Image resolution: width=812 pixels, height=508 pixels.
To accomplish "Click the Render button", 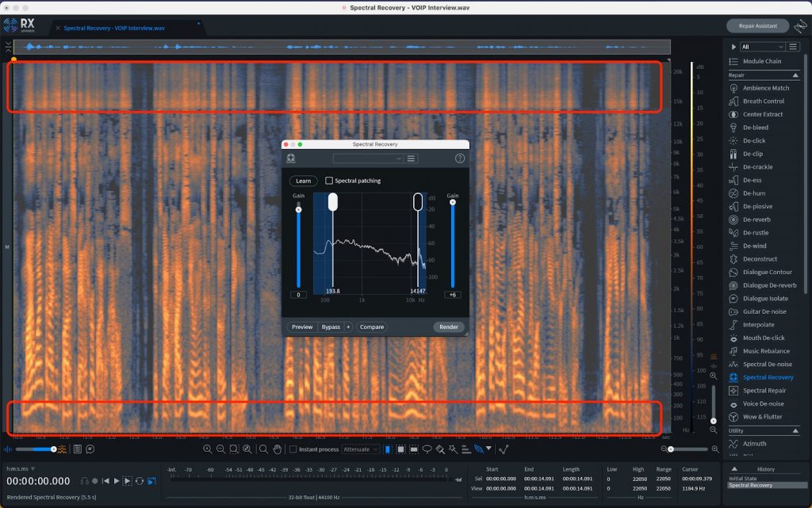I will pyautogui.click(x=449, y=327).
